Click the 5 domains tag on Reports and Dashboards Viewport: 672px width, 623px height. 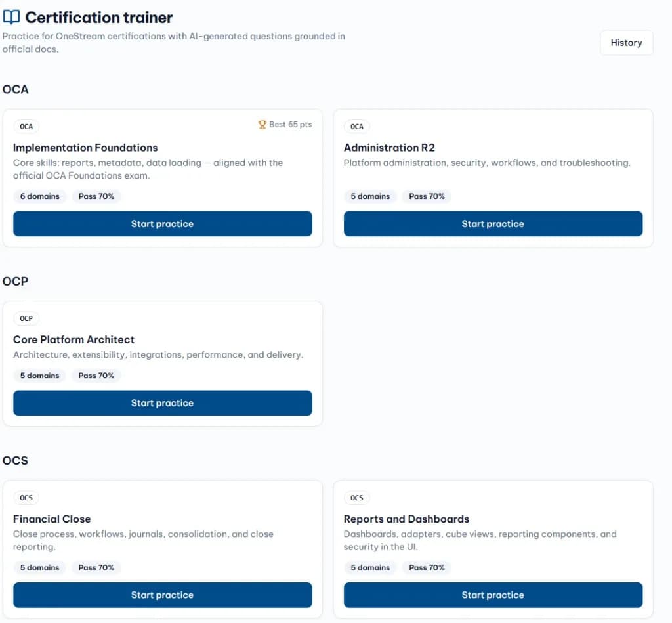(x=370, y=568)
